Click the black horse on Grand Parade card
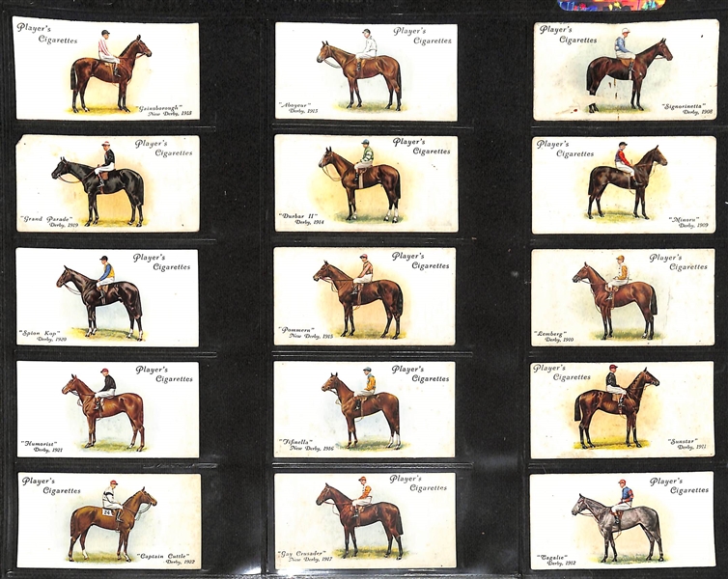 (x=98, y=191)
